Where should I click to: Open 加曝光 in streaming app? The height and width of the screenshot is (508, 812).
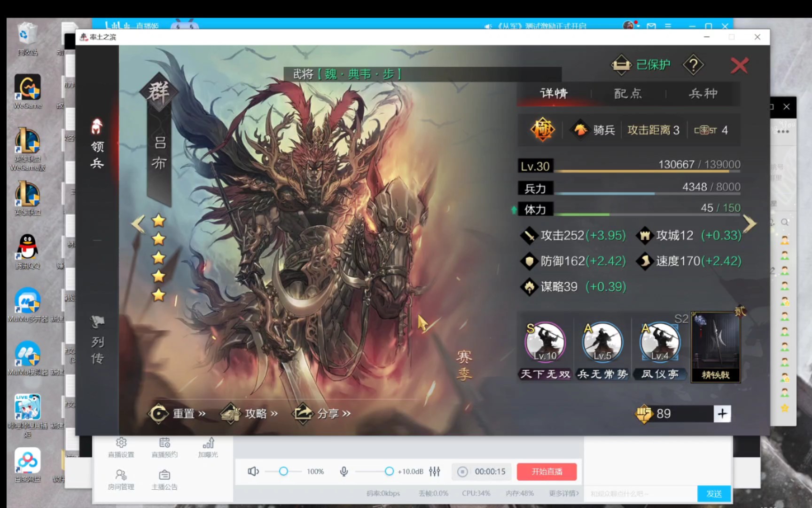208,447
